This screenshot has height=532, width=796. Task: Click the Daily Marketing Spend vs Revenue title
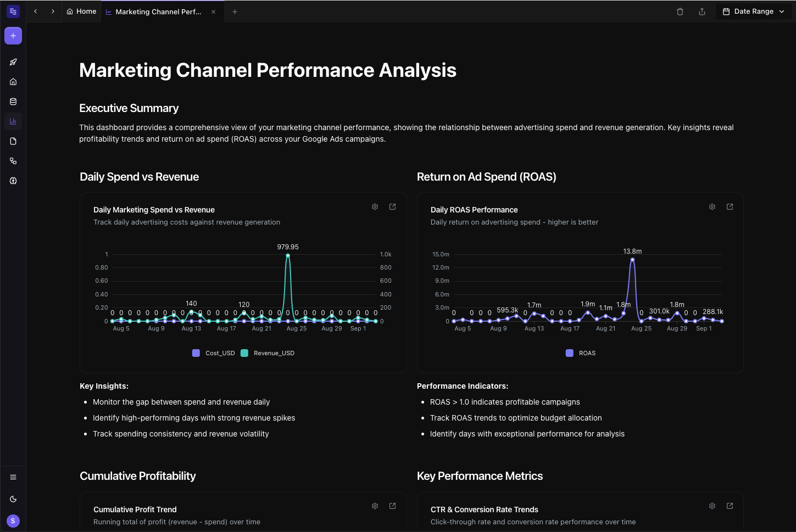pyautogui.click(x=154, y=210)
